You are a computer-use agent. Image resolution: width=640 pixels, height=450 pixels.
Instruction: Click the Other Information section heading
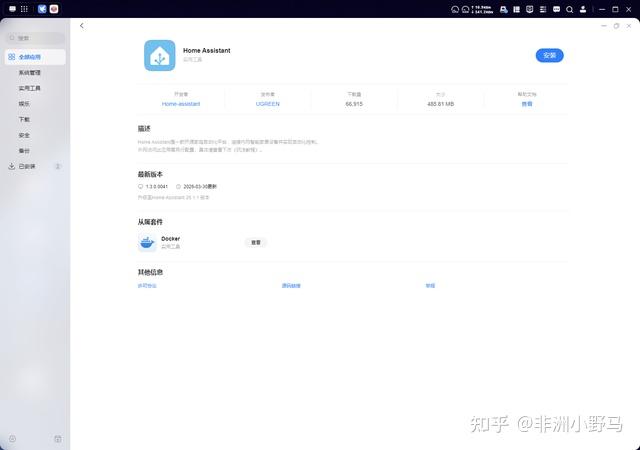point(150,272)
